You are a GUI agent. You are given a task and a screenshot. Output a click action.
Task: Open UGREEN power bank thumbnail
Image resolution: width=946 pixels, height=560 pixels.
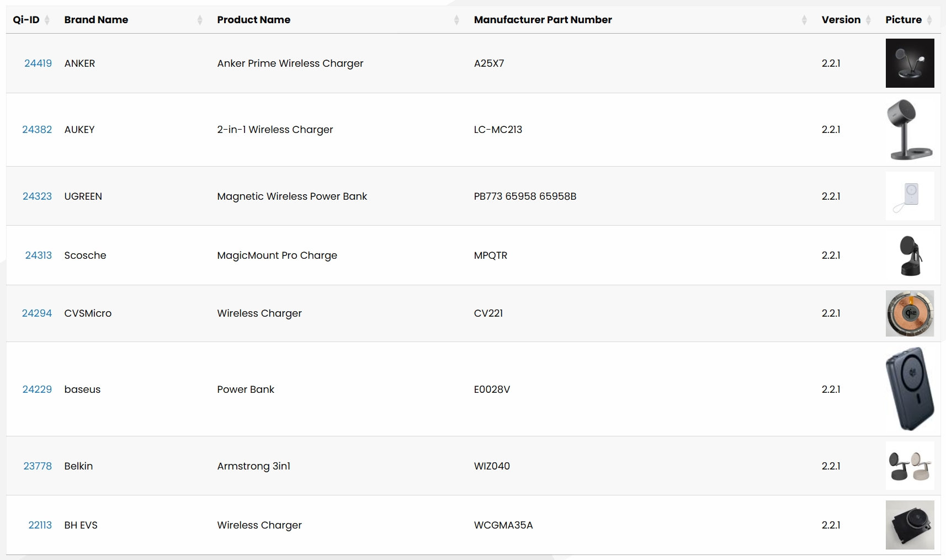pos(910,196)
